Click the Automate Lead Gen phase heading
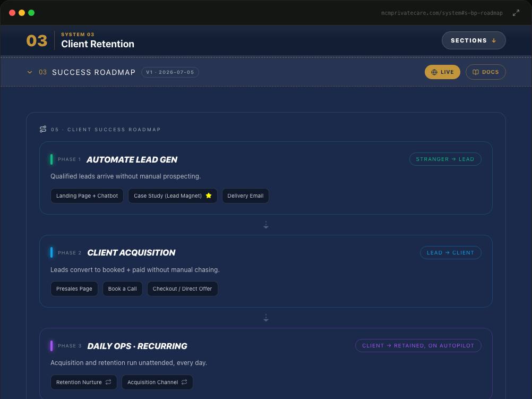The height and width of the screenshot is (399, 532). (132, 159)
